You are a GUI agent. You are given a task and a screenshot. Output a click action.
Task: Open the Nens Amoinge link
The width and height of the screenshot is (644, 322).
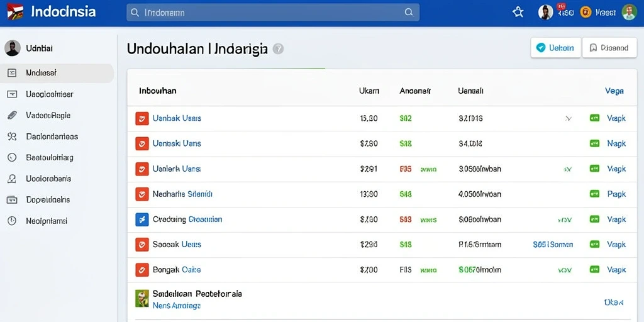click(x=177, y=306)
